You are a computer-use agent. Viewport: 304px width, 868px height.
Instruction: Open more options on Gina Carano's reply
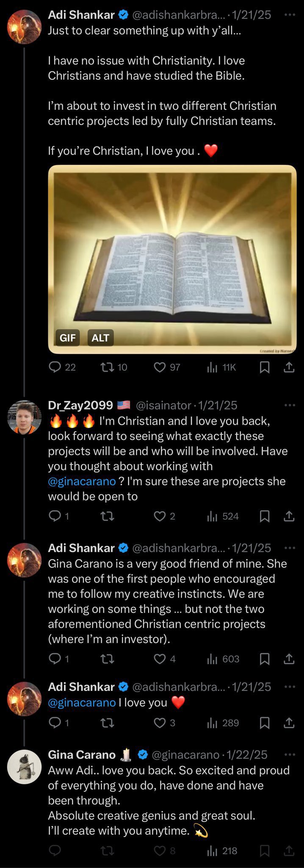click(290, 754)
